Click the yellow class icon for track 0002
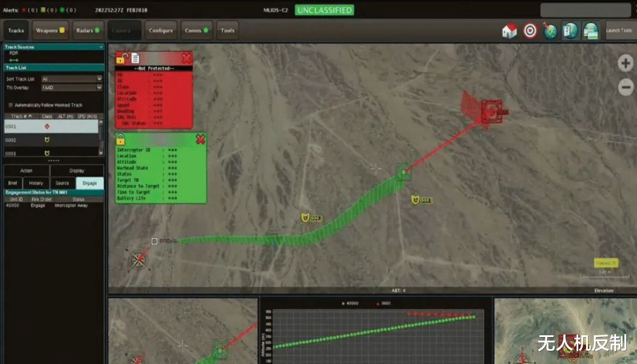This screenshot has height=364, width=637. point(47,139)
